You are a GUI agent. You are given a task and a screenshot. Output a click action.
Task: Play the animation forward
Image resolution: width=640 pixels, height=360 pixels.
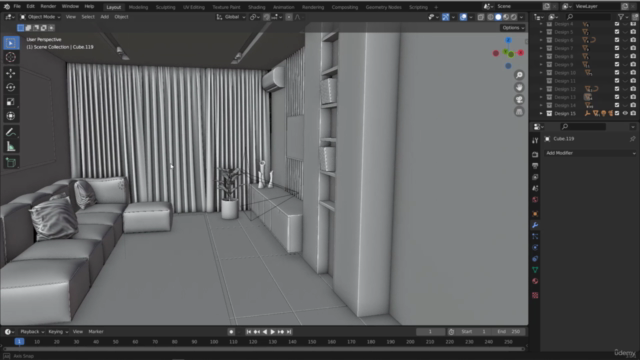pyautogui.click(x=273, y=332)
